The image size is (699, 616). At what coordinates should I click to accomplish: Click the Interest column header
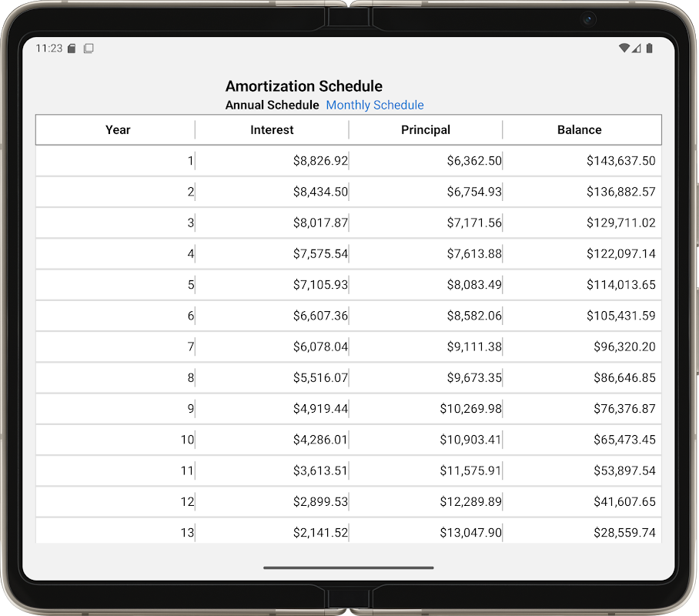[x=272, y=130]
